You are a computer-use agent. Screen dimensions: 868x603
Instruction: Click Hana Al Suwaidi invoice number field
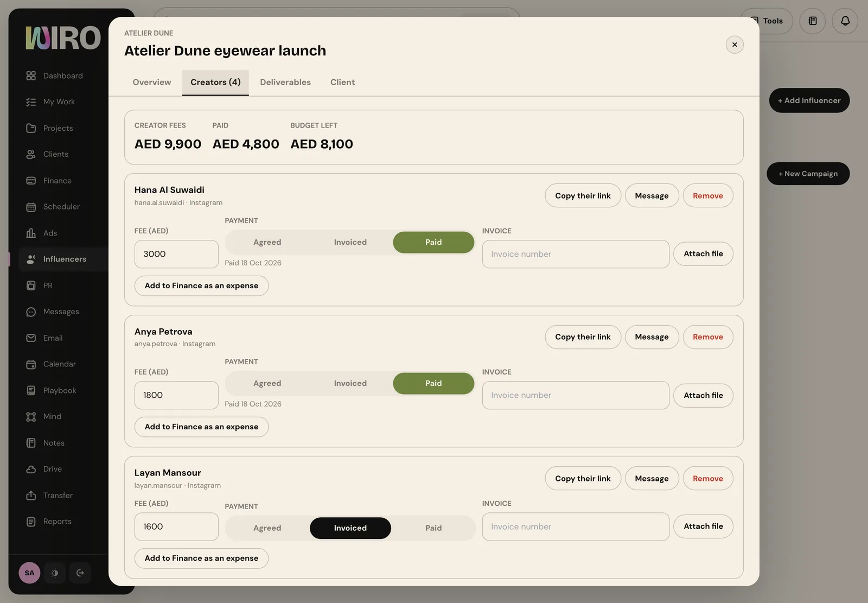(x=576, y=254)
